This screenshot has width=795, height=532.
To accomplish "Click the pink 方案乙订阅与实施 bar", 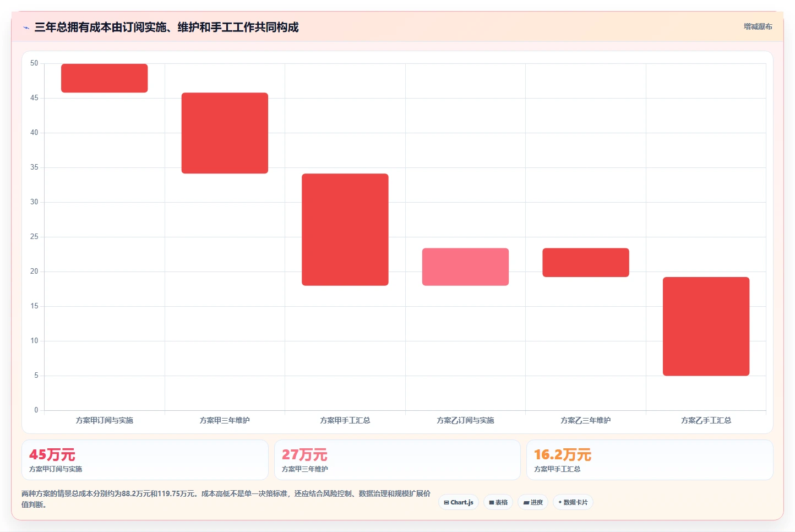I will 465,267.
